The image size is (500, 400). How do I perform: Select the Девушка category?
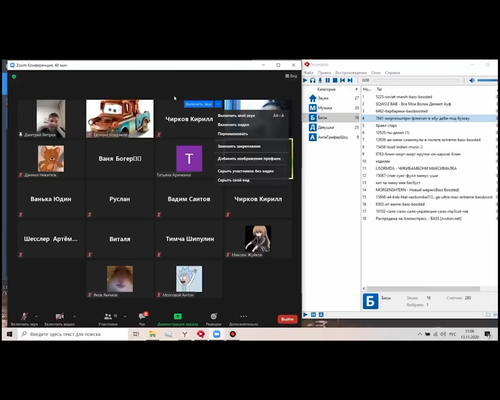[x=333, y=127]
